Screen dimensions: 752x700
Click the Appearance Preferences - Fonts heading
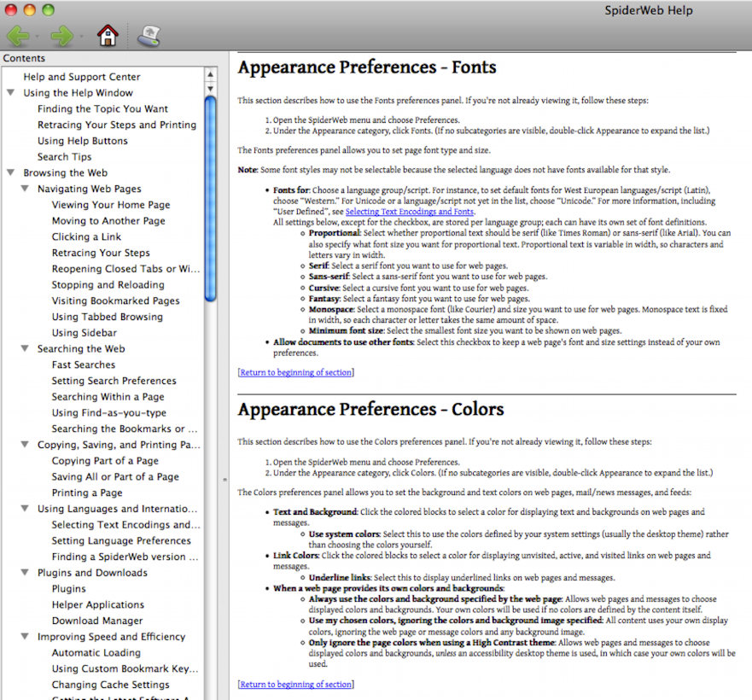(x=367, y=67)
